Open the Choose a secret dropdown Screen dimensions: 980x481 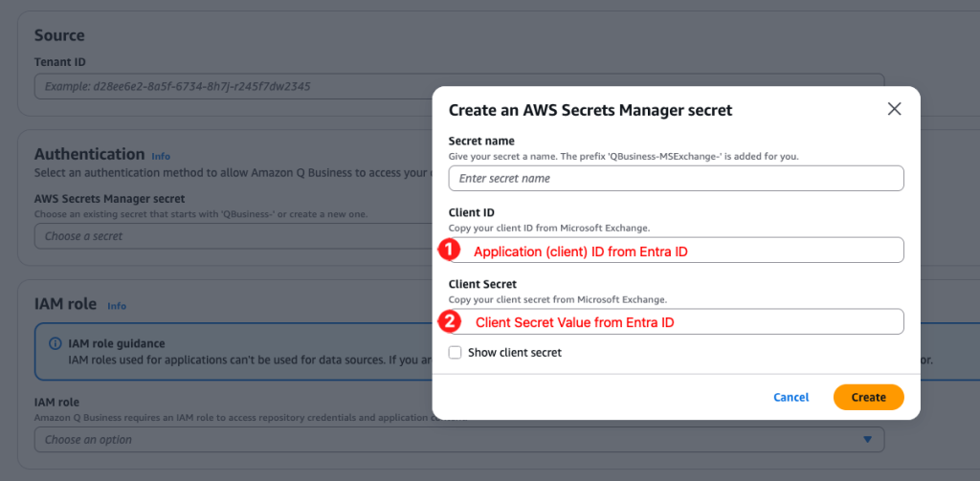pos(230,236)
